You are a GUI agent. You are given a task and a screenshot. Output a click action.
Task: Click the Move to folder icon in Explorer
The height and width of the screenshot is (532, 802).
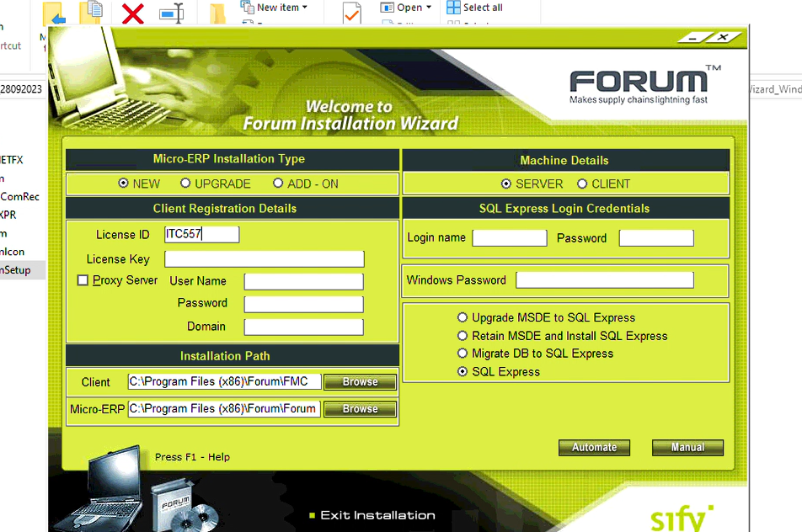54,13
